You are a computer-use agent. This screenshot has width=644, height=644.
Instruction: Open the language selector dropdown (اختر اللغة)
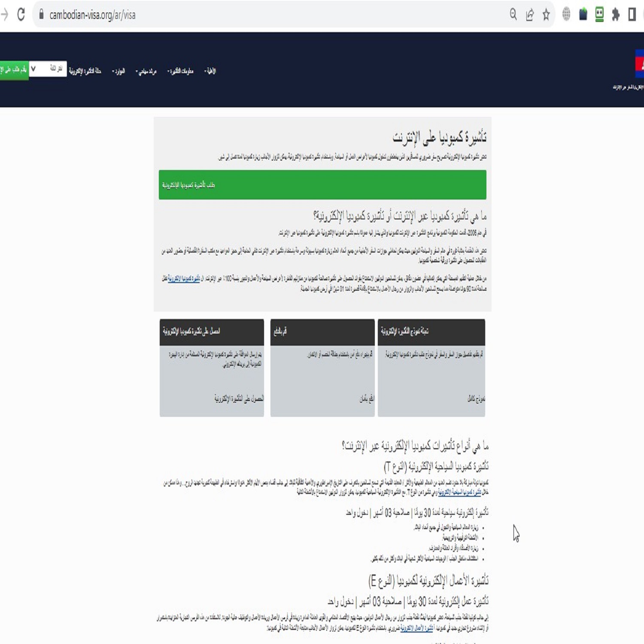click(48, 69)
